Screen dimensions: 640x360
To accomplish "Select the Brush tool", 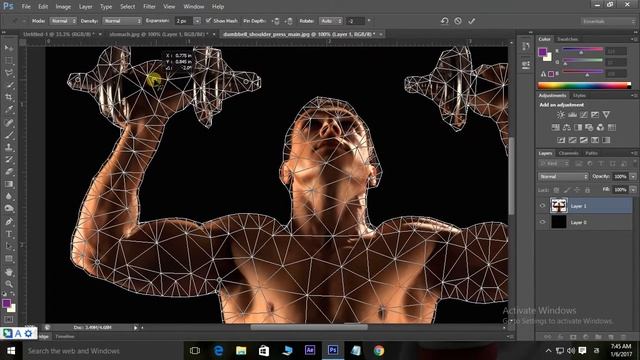I will pos(9,134).
